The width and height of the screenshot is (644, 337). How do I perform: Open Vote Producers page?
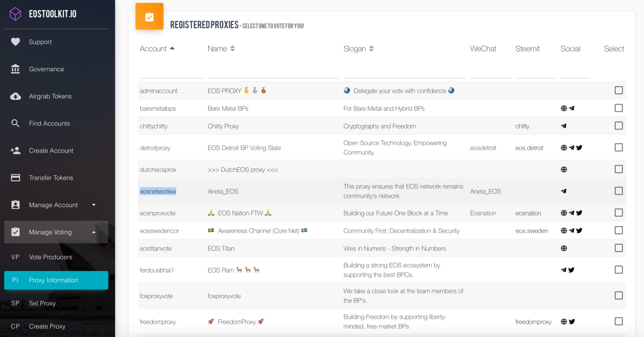click(50, 257)
